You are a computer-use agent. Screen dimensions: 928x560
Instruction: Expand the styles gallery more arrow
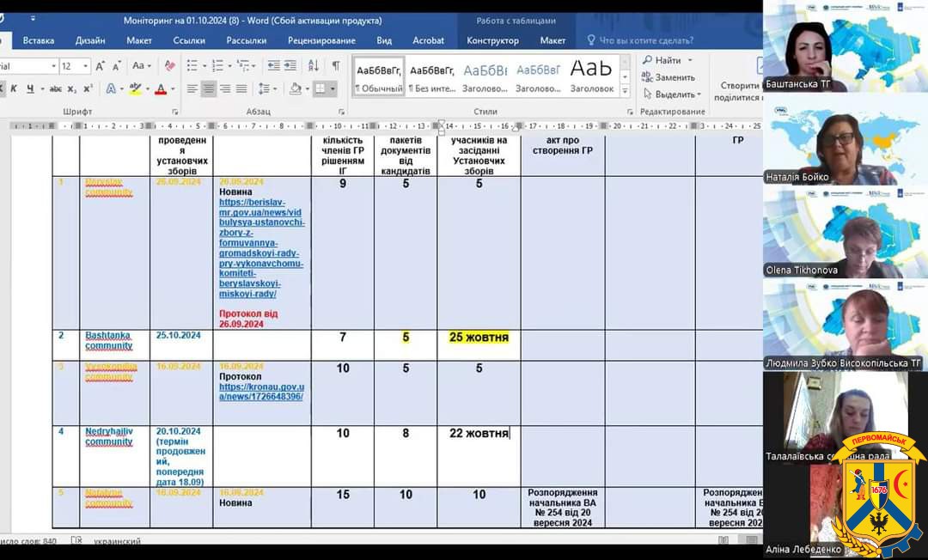click(625, 92)
